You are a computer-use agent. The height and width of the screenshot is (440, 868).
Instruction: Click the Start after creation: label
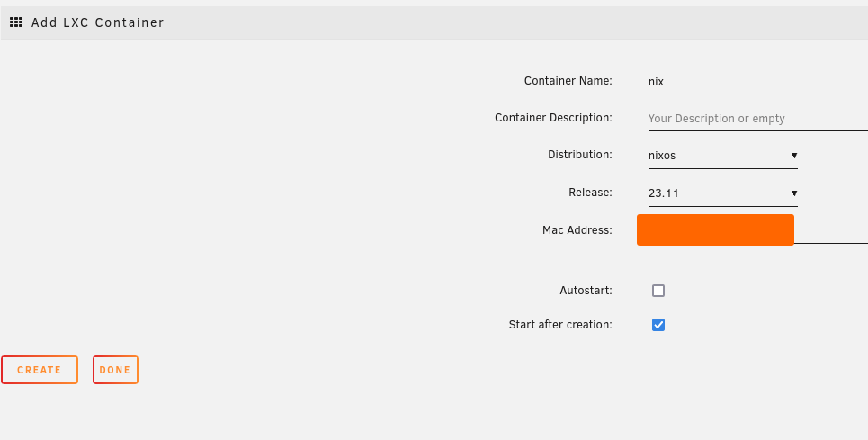coord(560,324)
